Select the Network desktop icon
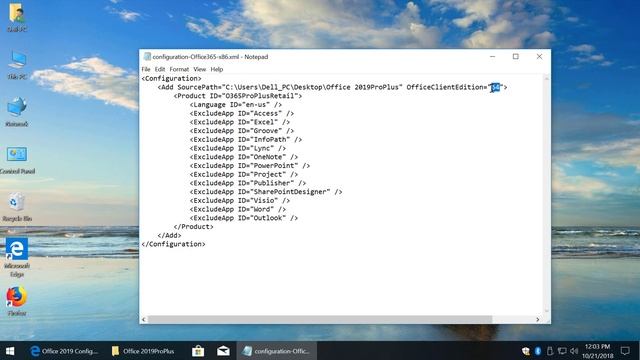 point(17,111)
